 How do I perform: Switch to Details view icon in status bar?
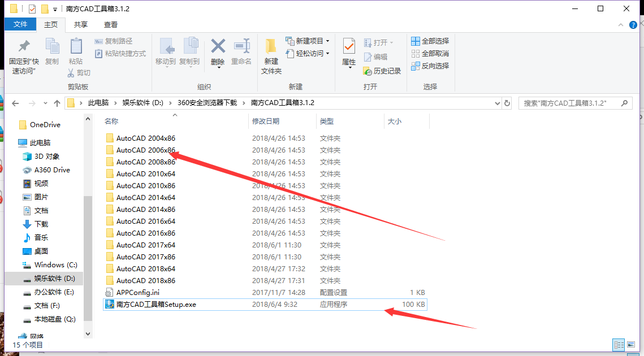[619, 345]
